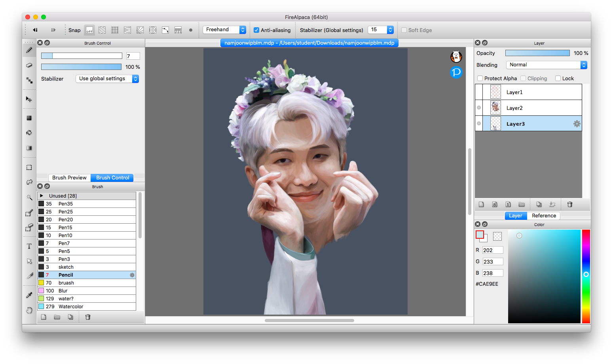
Task: Hide Layer2 visibility
Action: [x=479, y=108]
